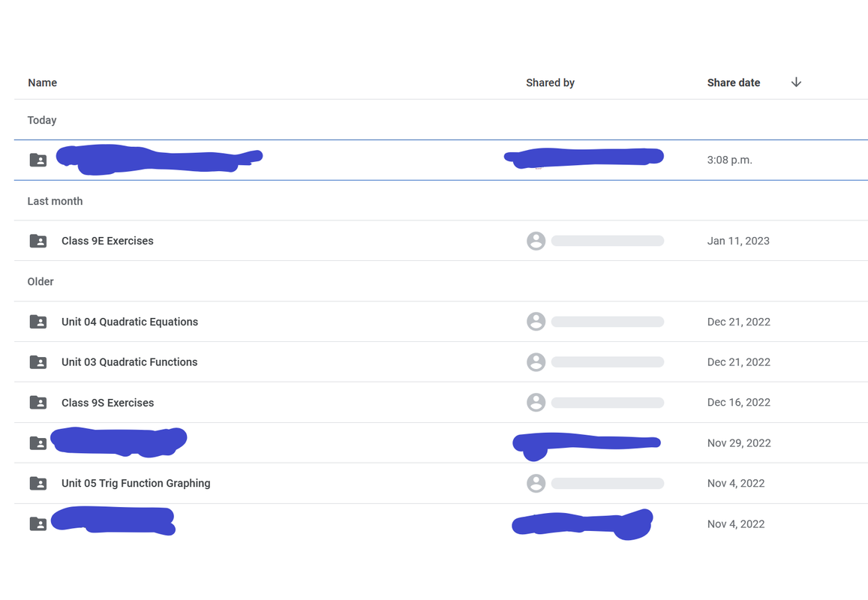Screen dimensions: 868x600
Task: Click the avatar in the Class 9S Exercises row
Action: click(x=536, y=403)
